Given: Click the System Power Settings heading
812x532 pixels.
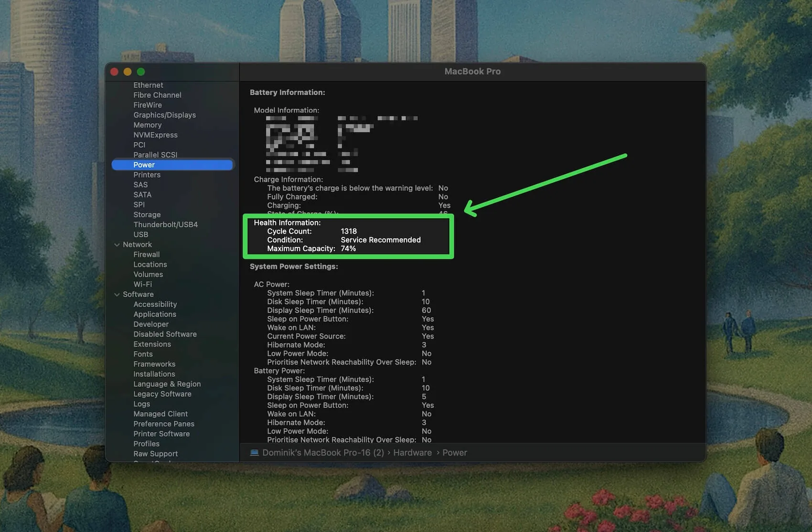Looking at the screenshot, I should click(x=294, y=266).
